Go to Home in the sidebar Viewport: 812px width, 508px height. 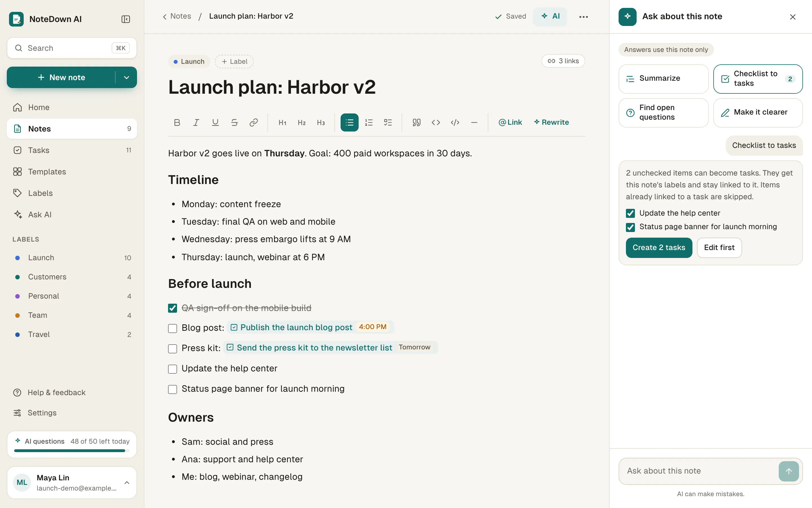(x=72, y=107)
